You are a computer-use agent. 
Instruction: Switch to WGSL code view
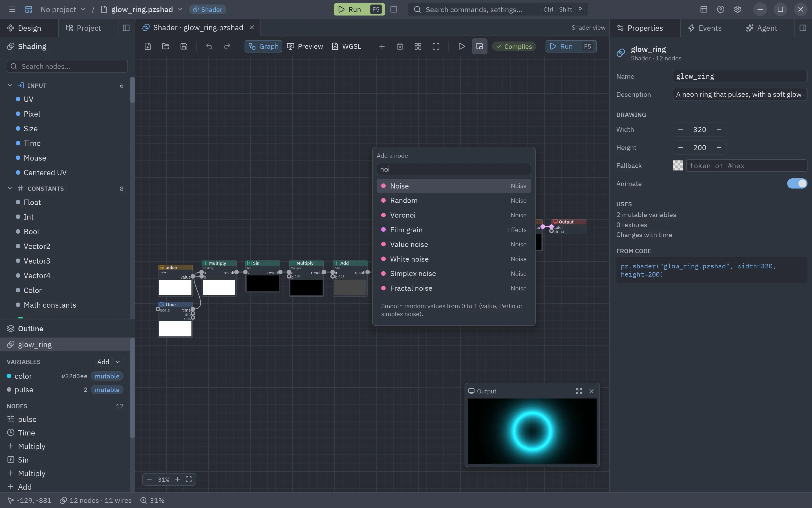click(347, 46)
